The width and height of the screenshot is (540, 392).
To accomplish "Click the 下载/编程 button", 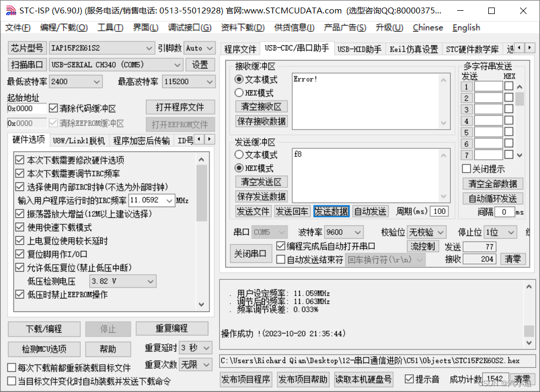I will pos(44,329).
